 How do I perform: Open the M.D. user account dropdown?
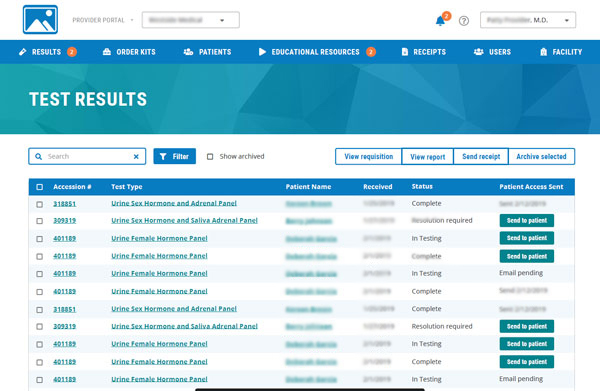[528, 20]
